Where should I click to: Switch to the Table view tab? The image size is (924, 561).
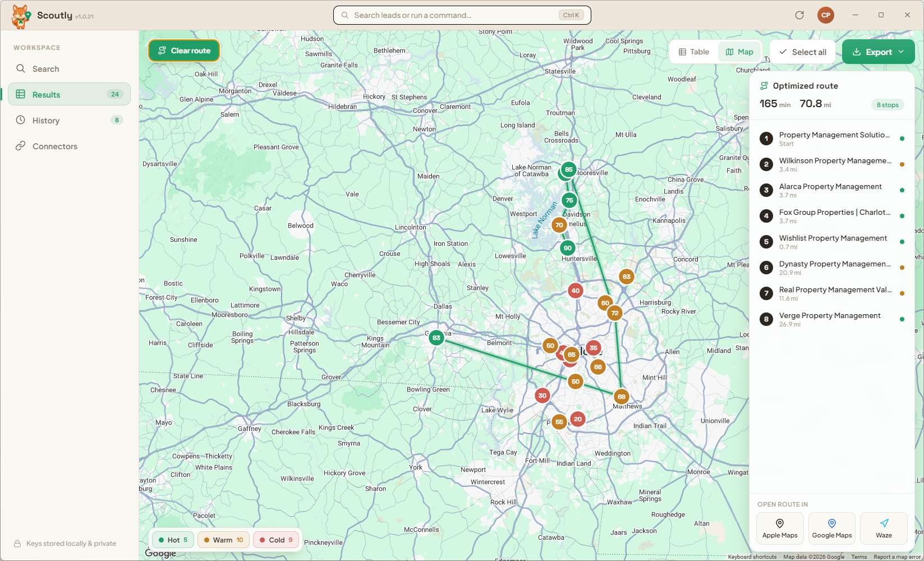pos(694,52)
